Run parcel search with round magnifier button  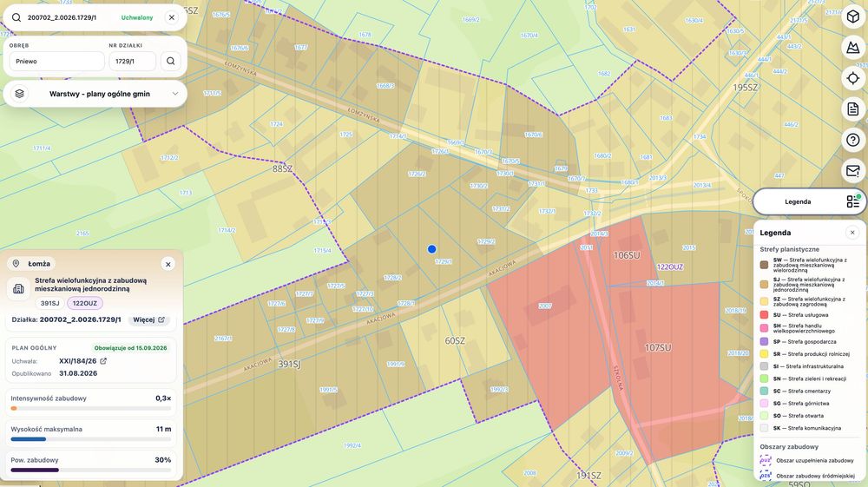coord(170,62)
